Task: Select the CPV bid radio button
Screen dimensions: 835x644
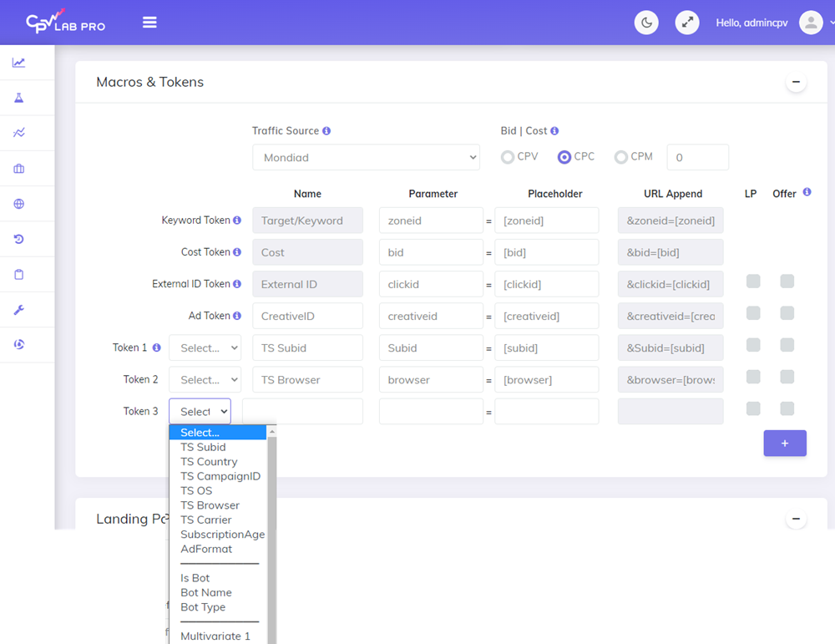Action: 508,157
